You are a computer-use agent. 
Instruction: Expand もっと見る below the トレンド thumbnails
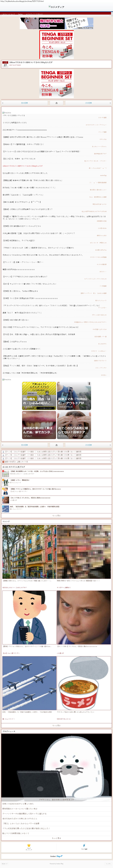[x=57, y=725]
